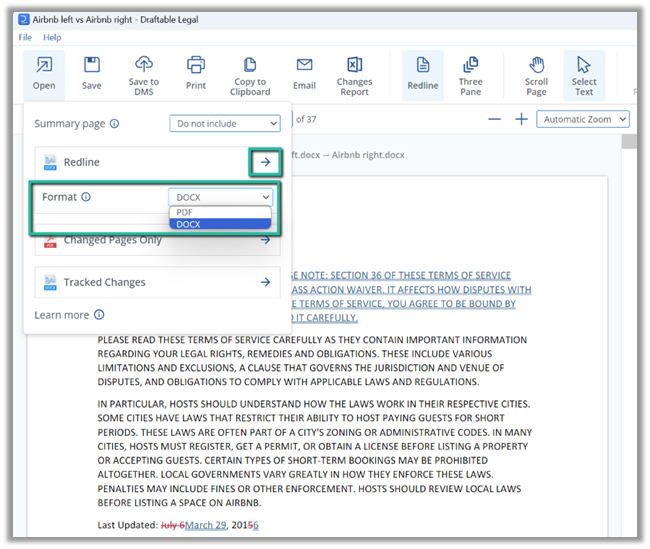Click the Learn more link

[62, 315]
